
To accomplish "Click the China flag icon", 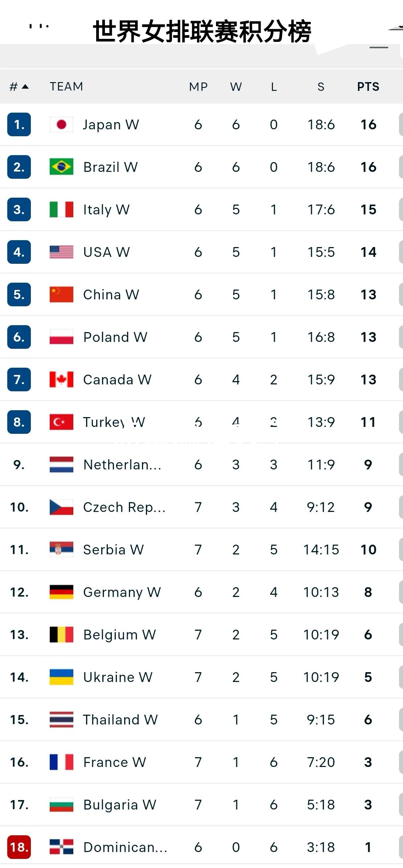I will pyautogui.click(x=61, y=295).
